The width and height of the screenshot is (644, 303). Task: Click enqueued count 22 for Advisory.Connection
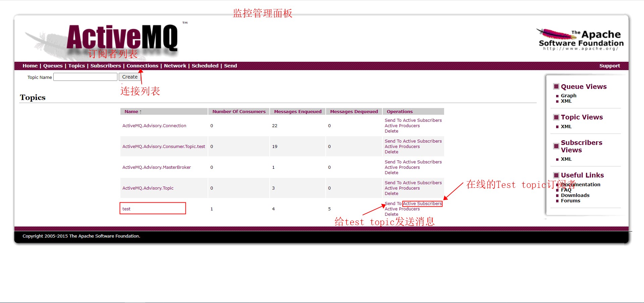[275, 125]
